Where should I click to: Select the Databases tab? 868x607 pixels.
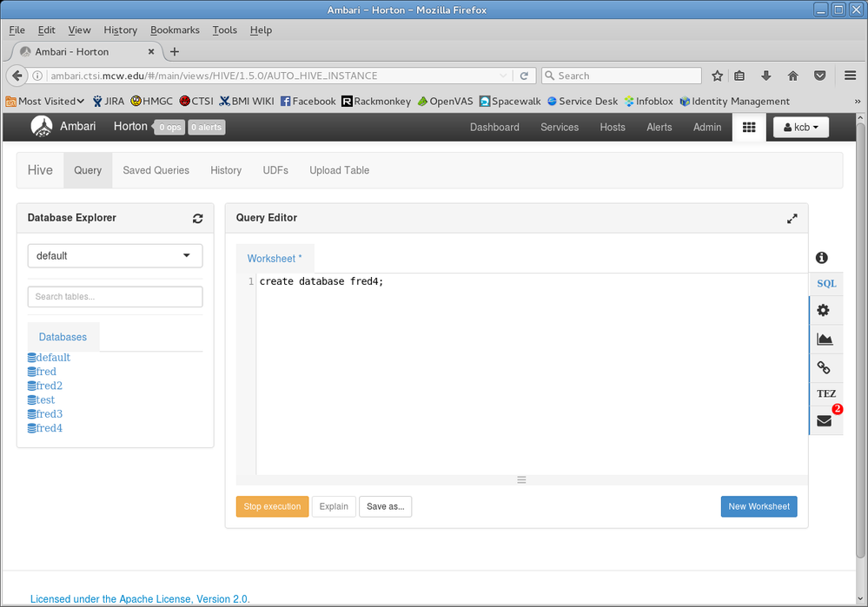(x=63, y=337)
